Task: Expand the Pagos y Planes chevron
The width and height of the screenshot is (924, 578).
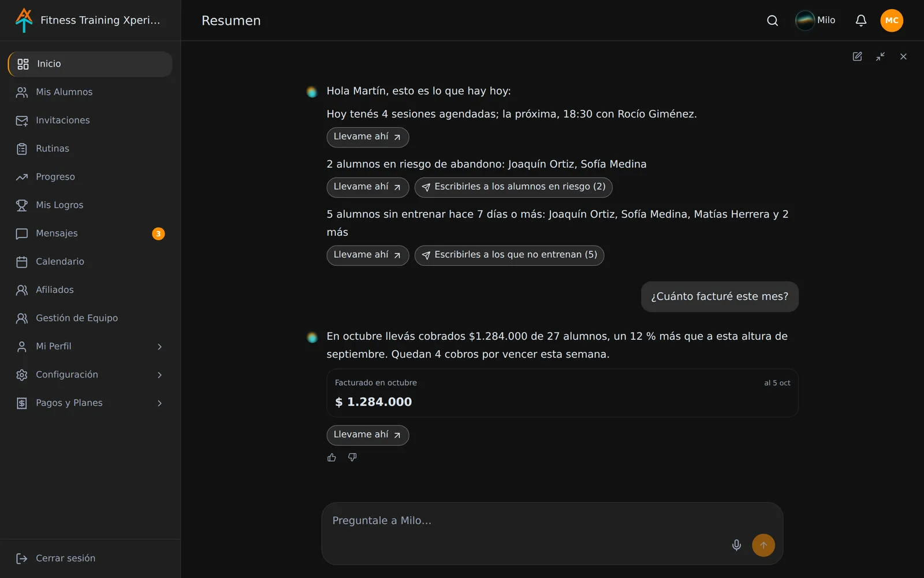Action: [x=160, y=403]
